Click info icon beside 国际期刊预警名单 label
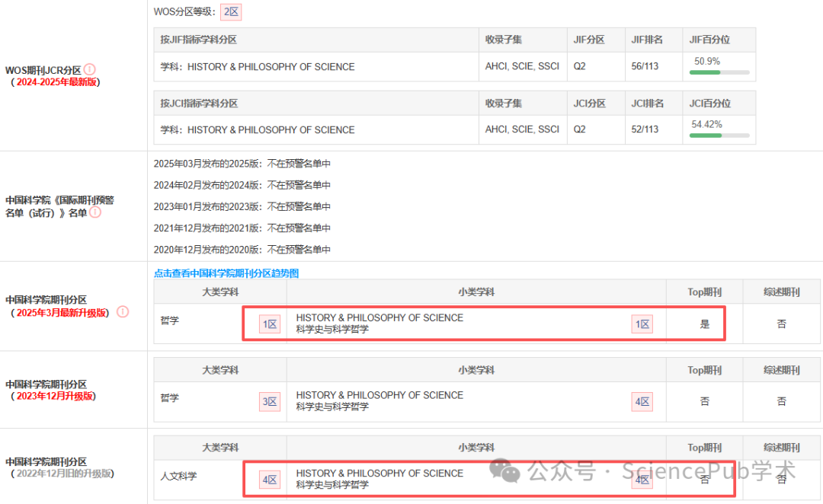The height and width of the screenshot is (504, 823). click(95, 212)
